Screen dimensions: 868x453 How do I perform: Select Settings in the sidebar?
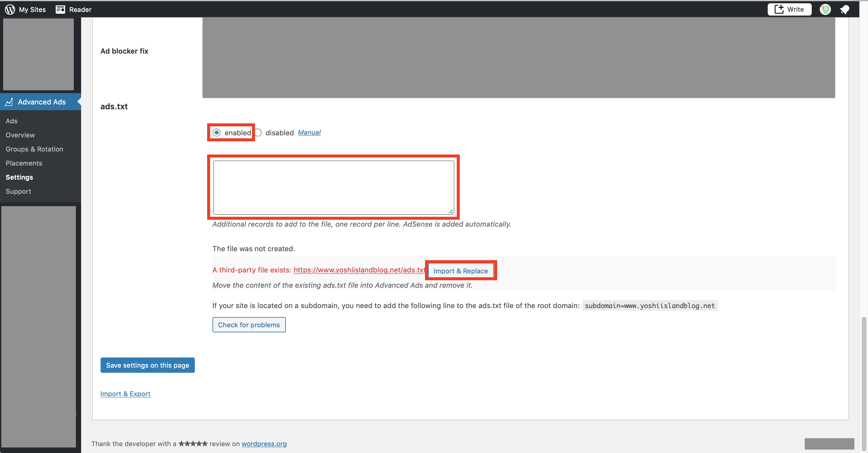(19, 177)
